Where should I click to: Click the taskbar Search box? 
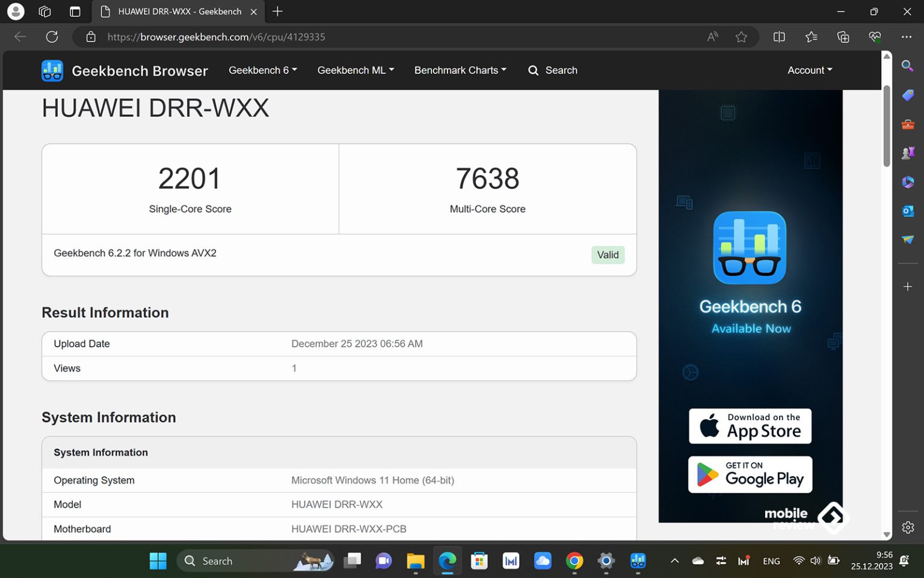(x=256, y=561)
